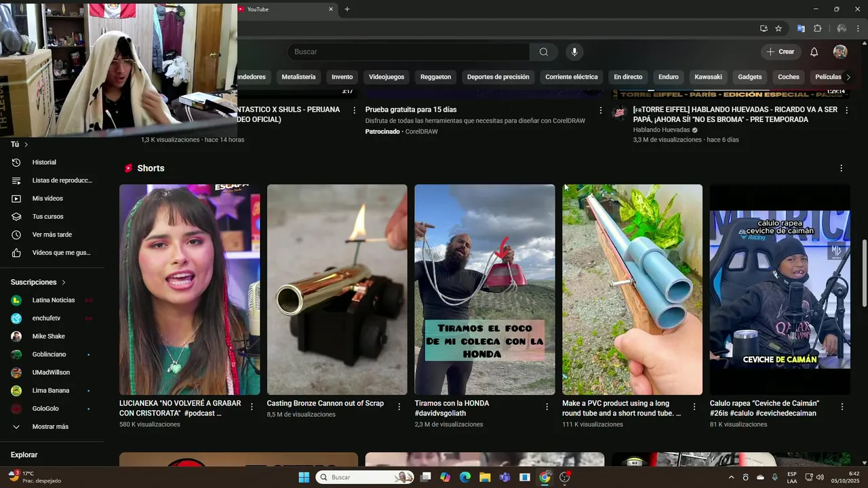Start voice search with microphone icon

(574, 52)
